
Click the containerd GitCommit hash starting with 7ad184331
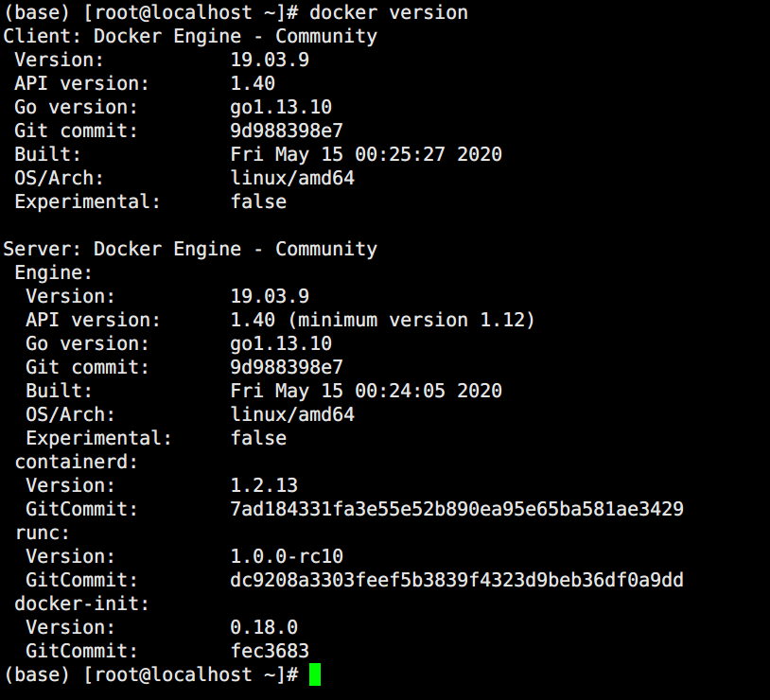pos(457,509)
